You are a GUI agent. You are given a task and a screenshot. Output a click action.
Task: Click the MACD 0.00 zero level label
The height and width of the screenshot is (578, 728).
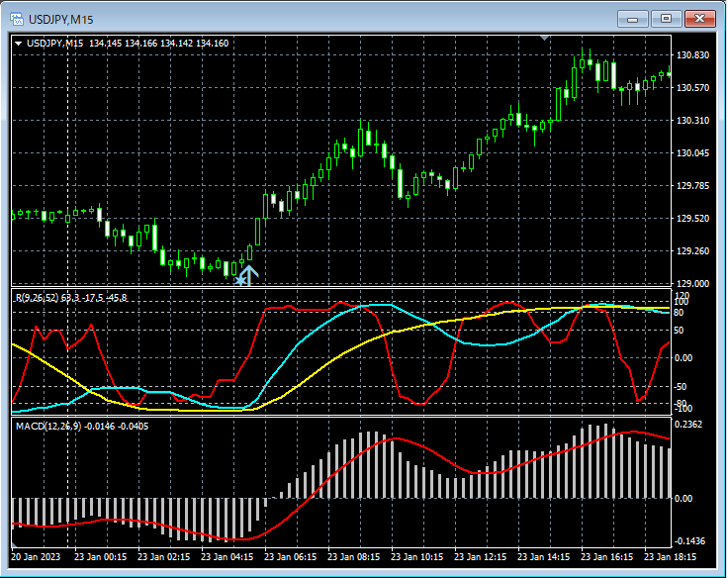tap(682, 499)
